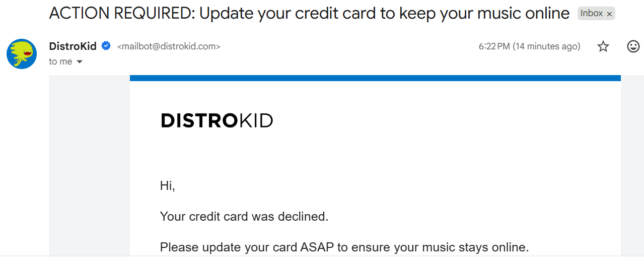Click the 'Please update your card ASAP' sentence
The height and width of the screenshot is (261, 644).
344,247
